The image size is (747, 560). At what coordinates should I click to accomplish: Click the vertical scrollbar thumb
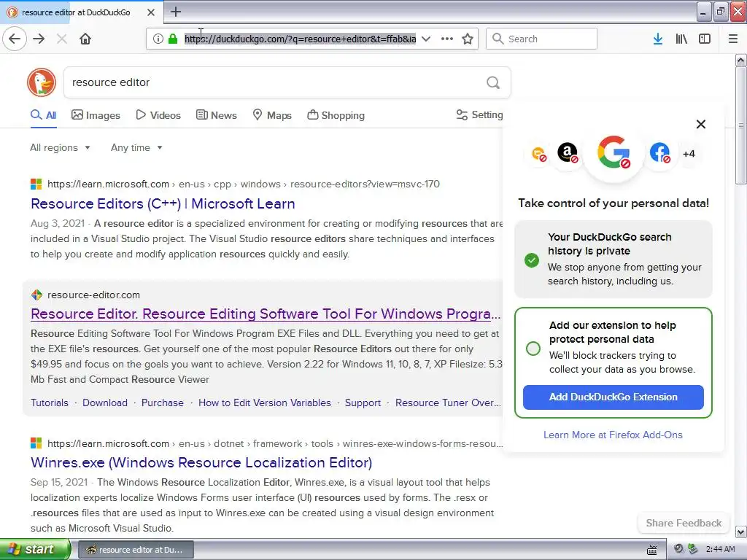pos(740,125)
